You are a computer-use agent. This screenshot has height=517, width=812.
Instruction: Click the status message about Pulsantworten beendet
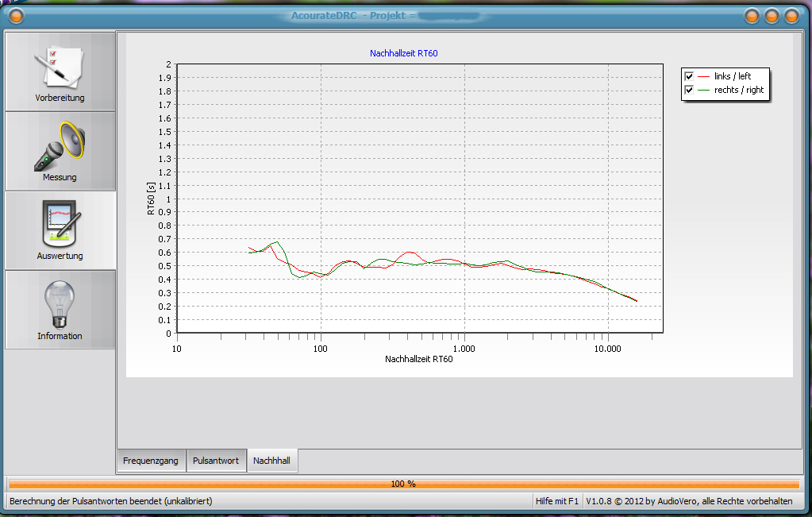coord(111,501)
